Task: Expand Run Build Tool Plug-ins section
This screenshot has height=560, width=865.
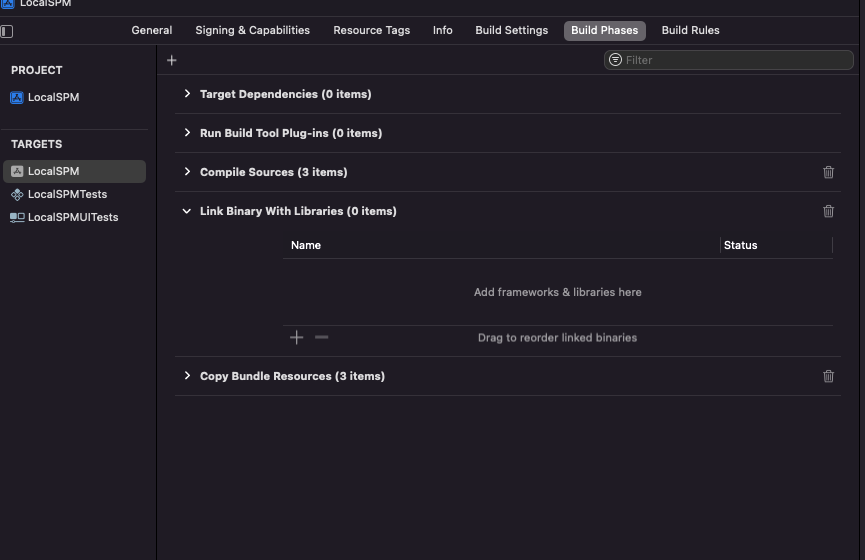Action: 187,133
